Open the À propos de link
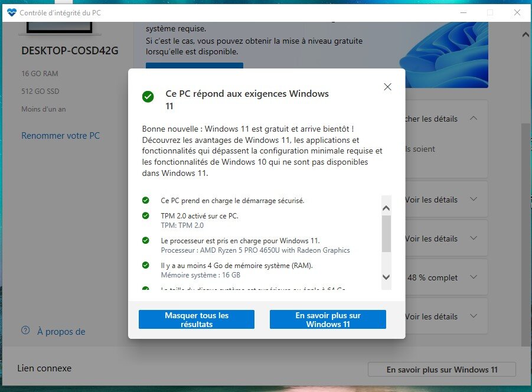Screen dimensions: 532x392 click(61, 332)
